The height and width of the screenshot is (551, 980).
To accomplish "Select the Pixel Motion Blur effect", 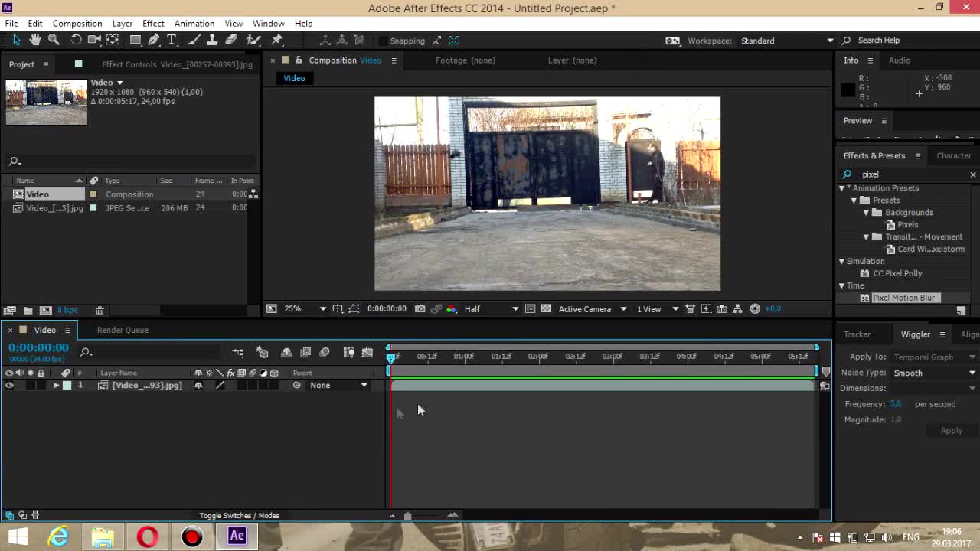I will point(903,298).
